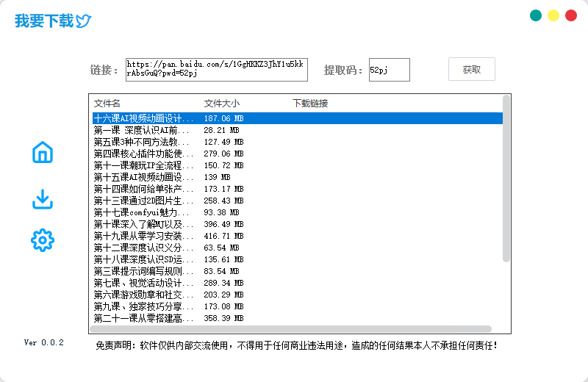The width and height of the screenshot is (588, 382).
Task: Open the Home page icon in sidebar
Action: tap(43, 153)
